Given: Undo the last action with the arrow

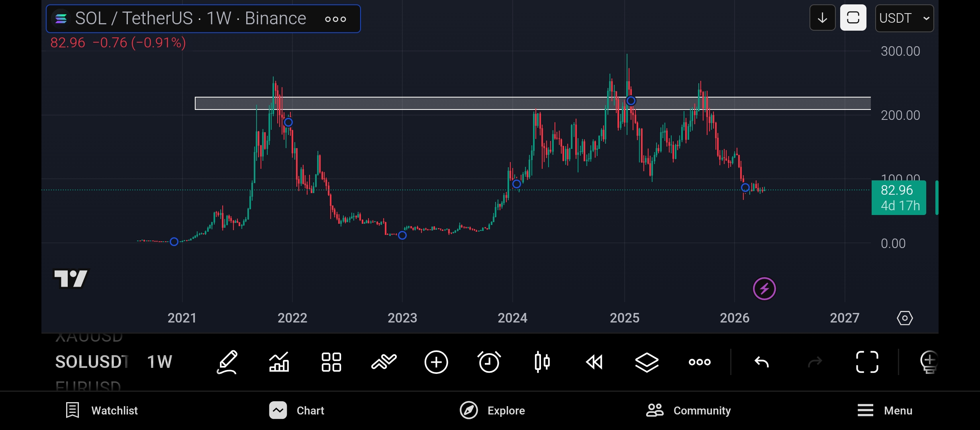Looking at the screenshot, I should coord(762,362).
